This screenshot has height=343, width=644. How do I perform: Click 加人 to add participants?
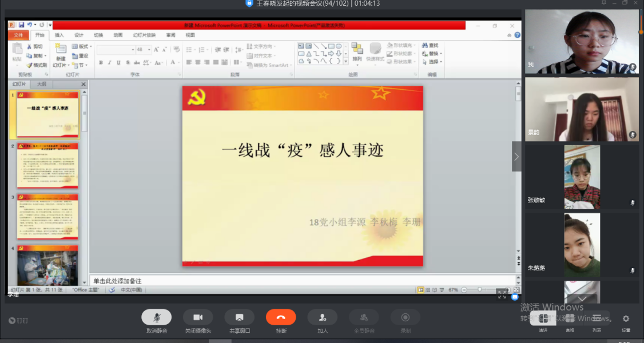coord(323,317)
